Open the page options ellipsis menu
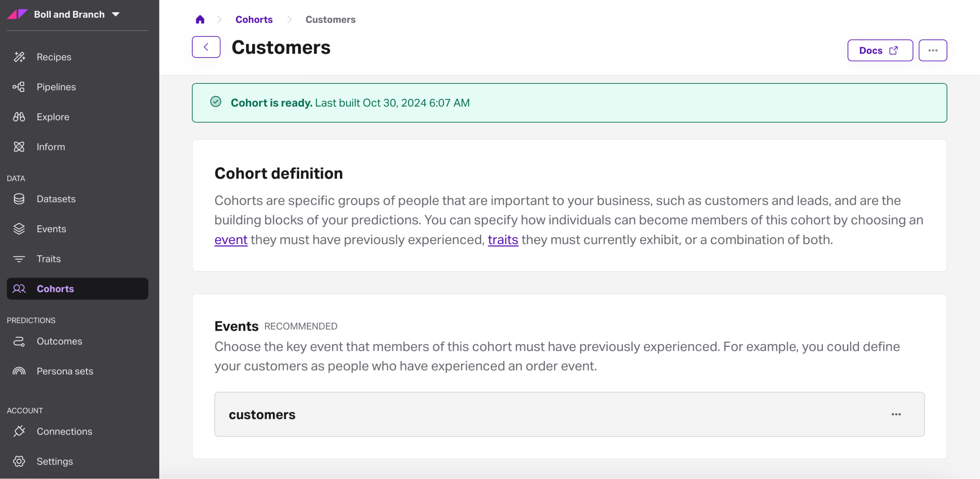The height and width of the screenshot is (479, 980). pos(932,50)
